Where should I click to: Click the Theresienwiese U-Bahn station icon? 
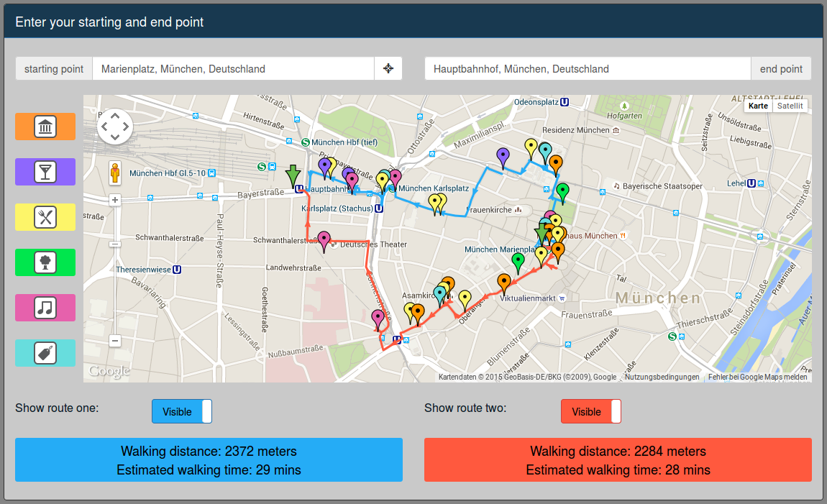[177, 270]
